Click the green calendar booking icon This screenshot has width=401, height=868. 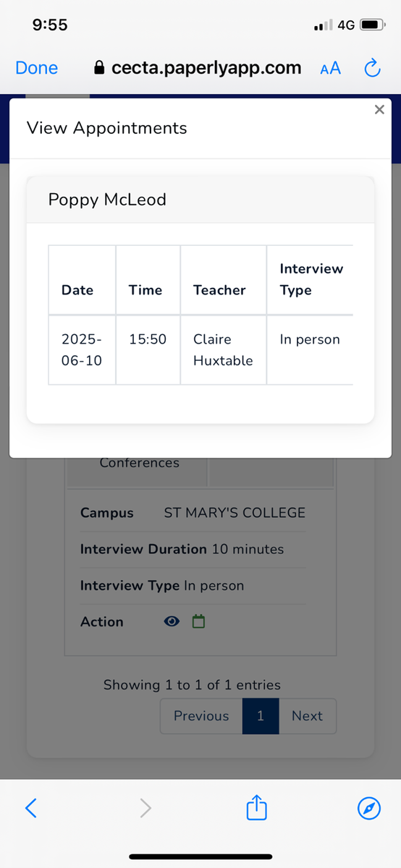click(x=199, y=621)
